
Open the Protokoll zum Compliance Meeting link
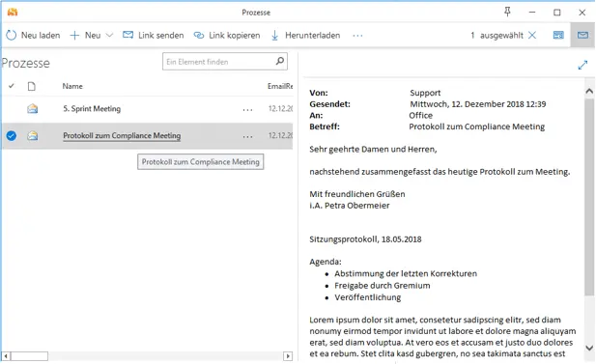click(x=122, y=135)
